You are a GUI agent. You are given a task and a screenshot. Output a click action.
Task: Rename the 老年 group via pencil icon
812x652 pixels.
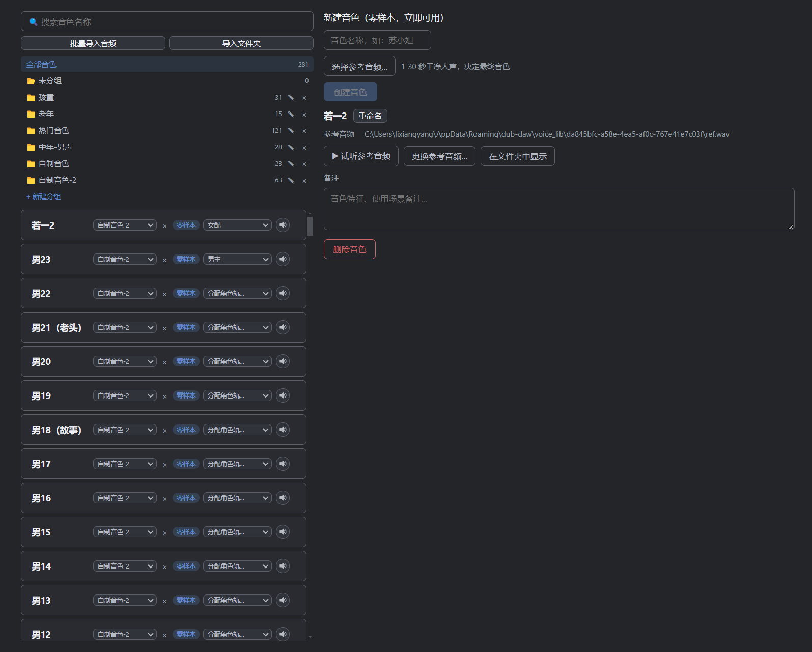pyautogui.click(x=291, y=115)
